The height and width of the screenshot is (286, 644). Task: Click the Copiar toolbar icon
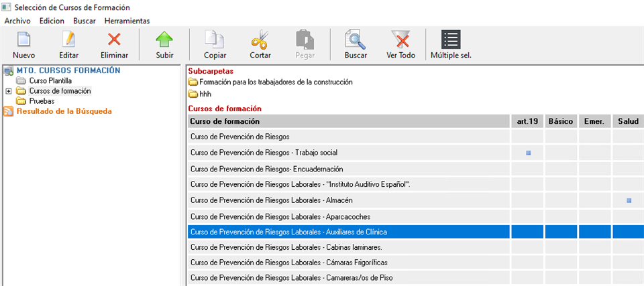[215, 40]
